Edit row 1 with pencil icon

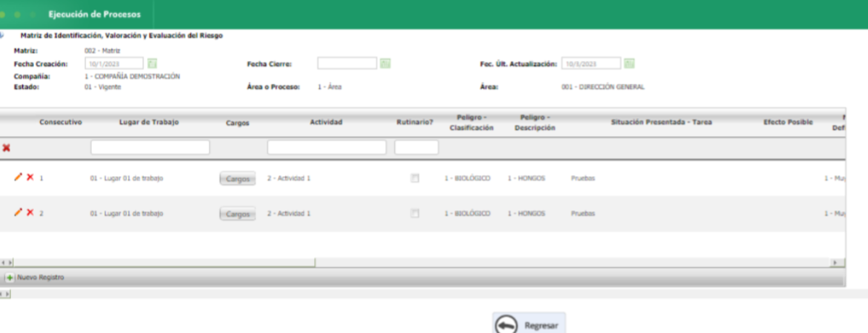click(18, 177)
